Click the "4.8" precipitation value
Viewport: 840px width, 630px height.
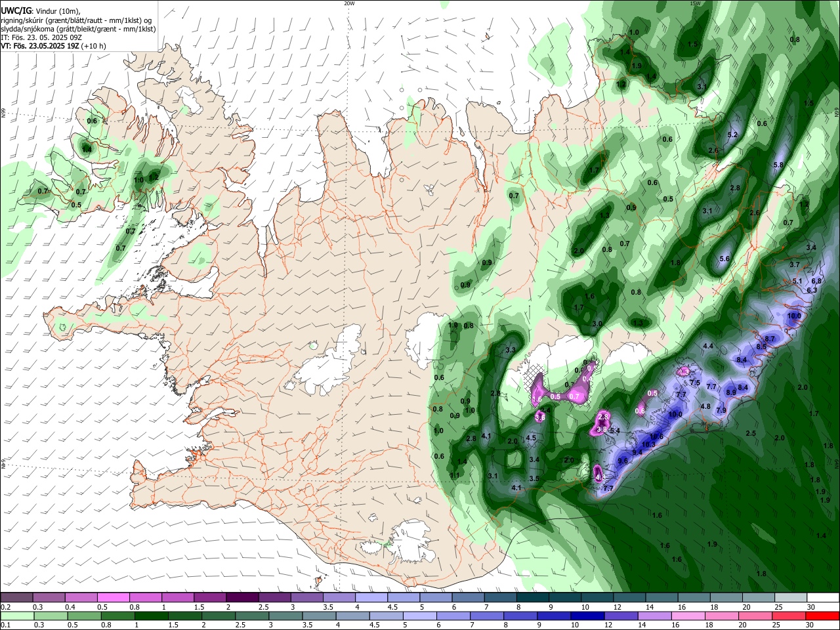pyautogui.click(x=705, y=406)
